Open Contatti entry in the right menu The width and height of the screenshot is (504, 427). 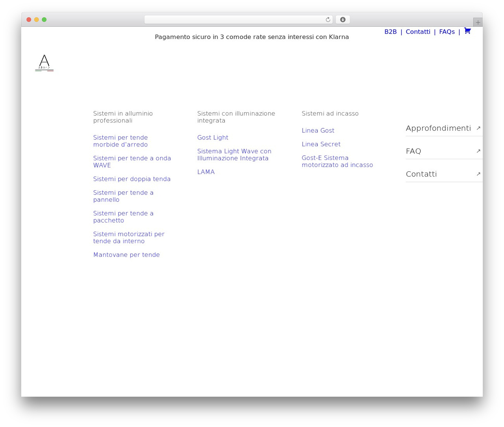pyautogui.click(x=421, y=174)
